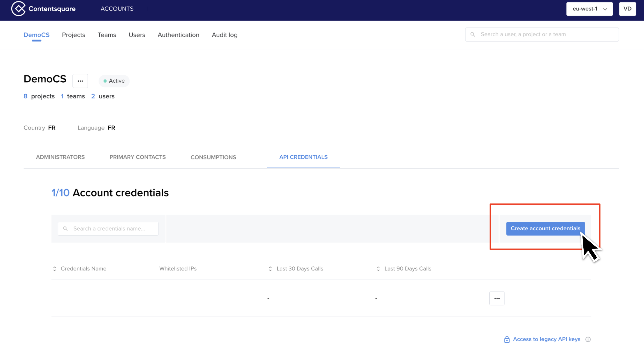Click the magnifier icon in the top search bar
The image size is (644, 358).
pos(473,34)
